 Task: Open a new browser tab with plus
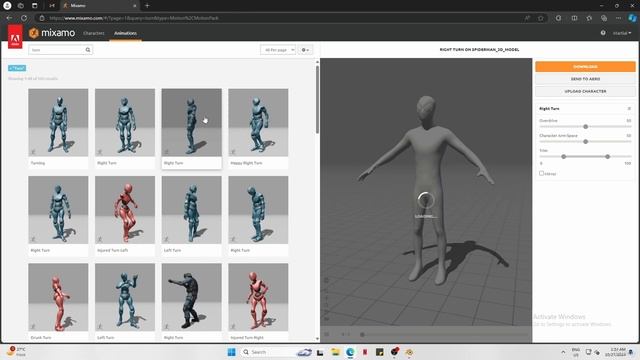coord(147,6)
